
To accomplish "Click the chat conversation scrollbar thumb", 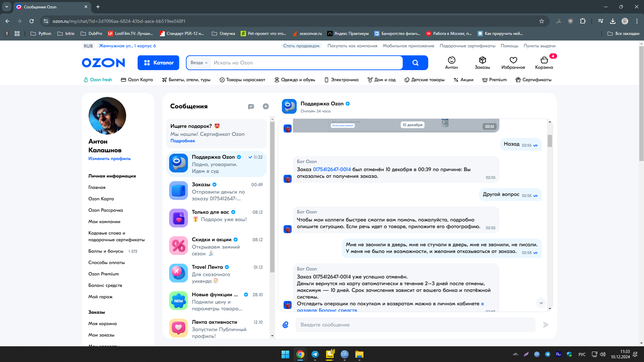I will 550,141.
